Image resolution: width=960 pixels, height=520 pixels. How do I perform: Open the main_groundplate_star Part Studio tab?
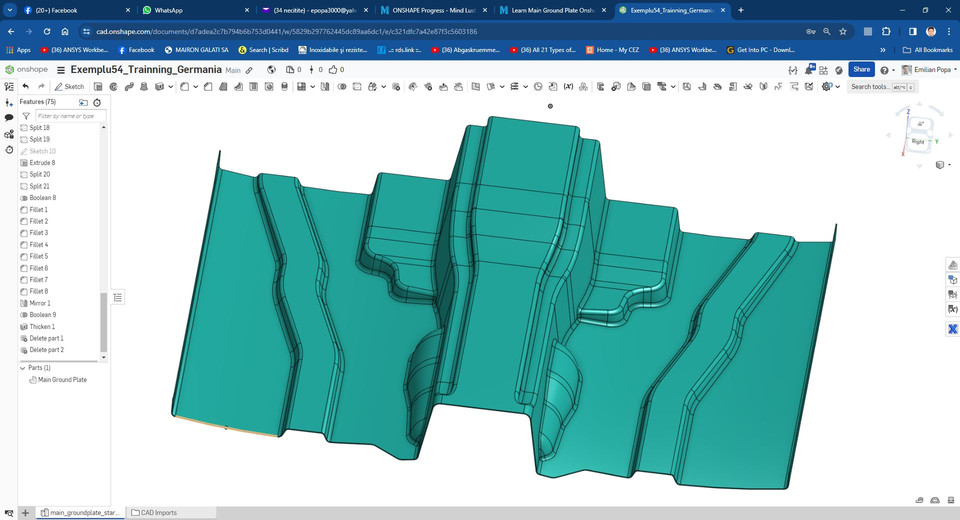(80, 513)
